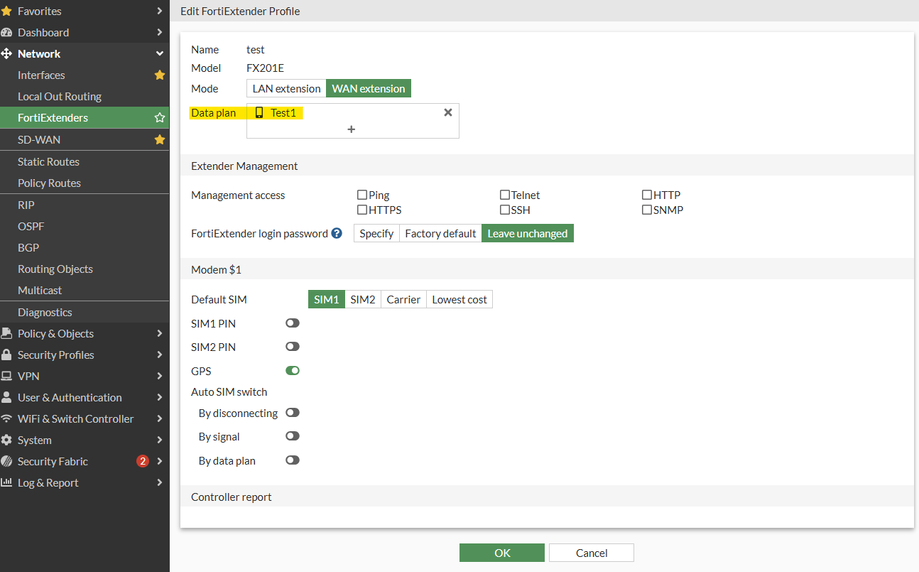
Task: Click the Data plan selection field
Action: [x=353, y=121]
